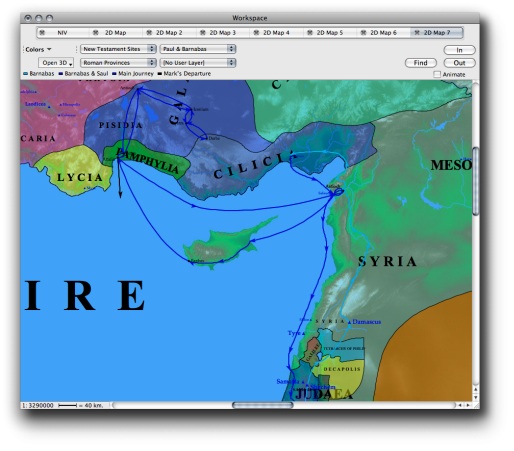Click the Laodicea site marker on the map

coord(49,107)
